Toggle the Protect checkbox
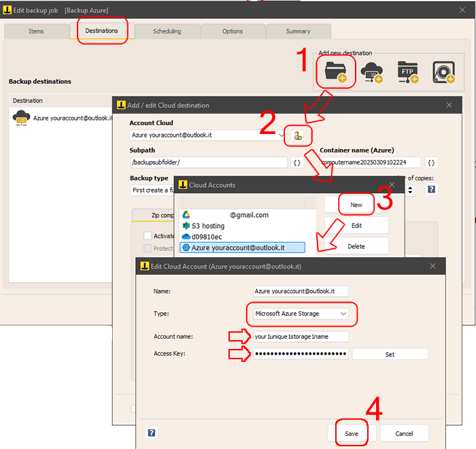 click(x=148, y=248)
